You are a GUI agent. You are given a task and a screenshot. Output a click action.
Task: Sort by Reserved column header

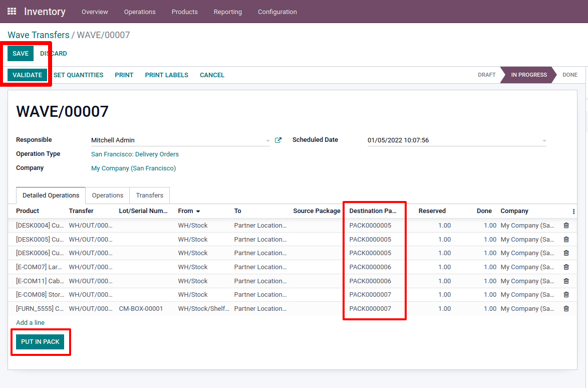click(x=432, y=211)
